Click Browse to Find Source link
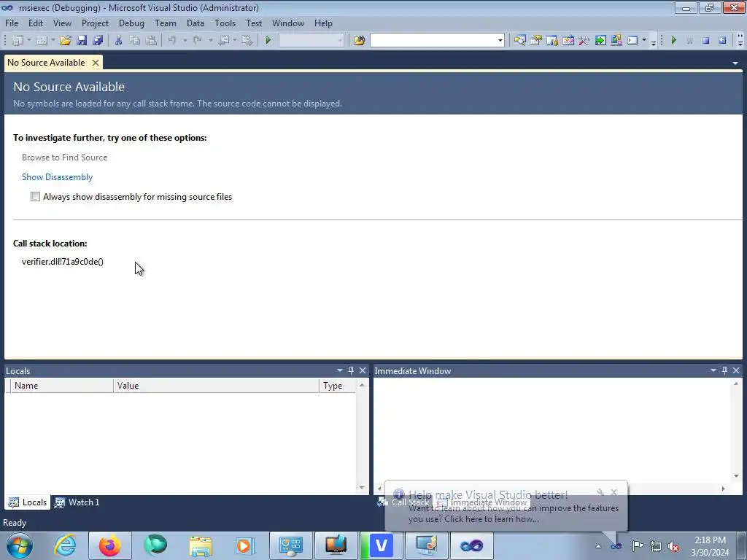 (x=64, y=157)
